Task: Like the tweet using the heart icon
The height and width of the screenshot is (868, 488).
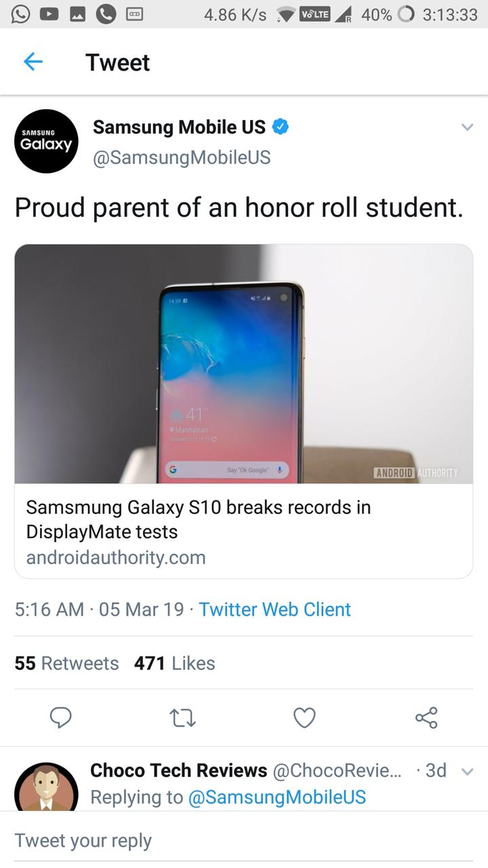Action: [304, 717]
